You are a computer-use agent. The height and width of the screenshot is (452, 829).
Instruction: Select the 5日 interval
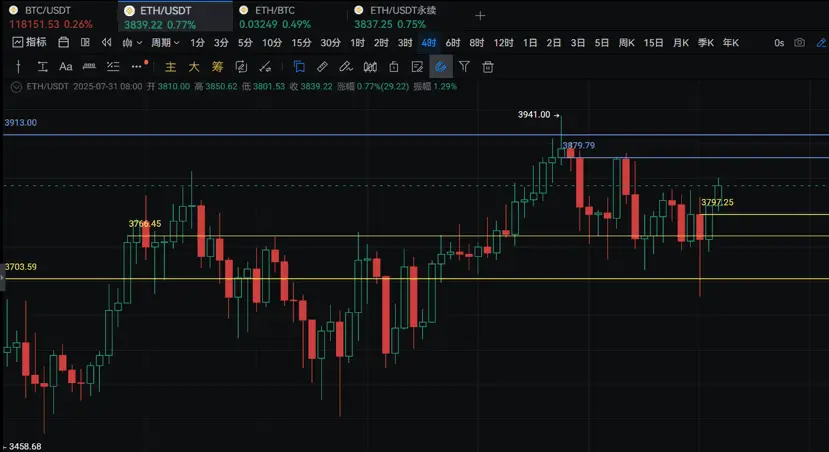coord(602,43)
